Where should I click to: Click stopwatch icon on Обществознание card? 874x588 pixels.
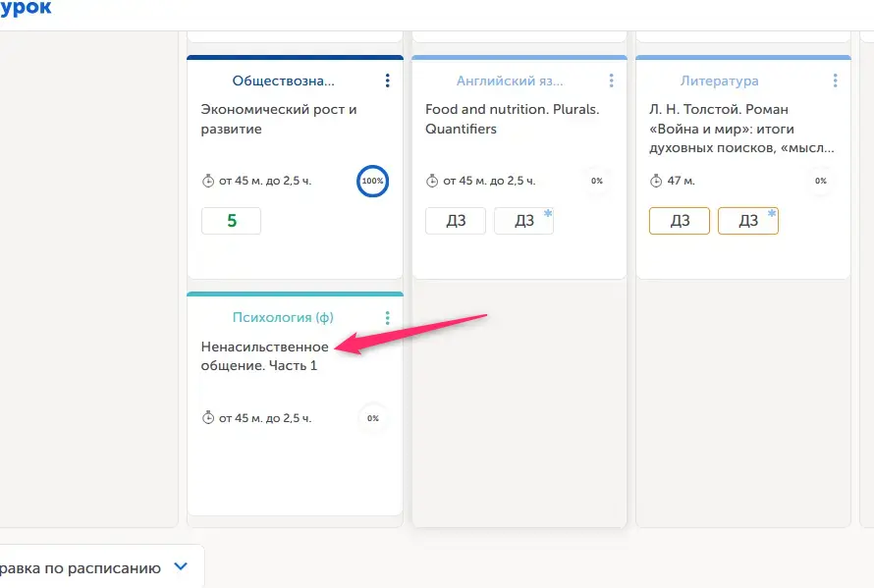pos(208,181)
